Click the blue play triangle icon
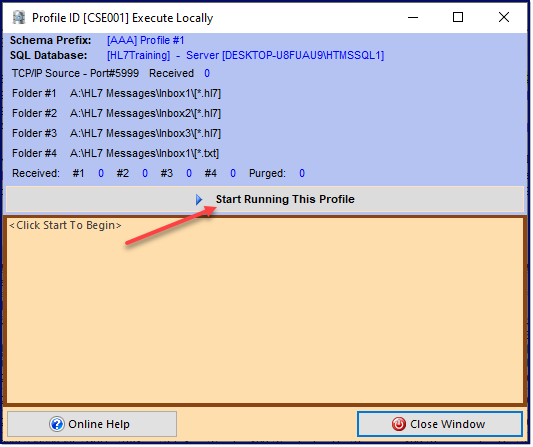 (x=199, y=200)
